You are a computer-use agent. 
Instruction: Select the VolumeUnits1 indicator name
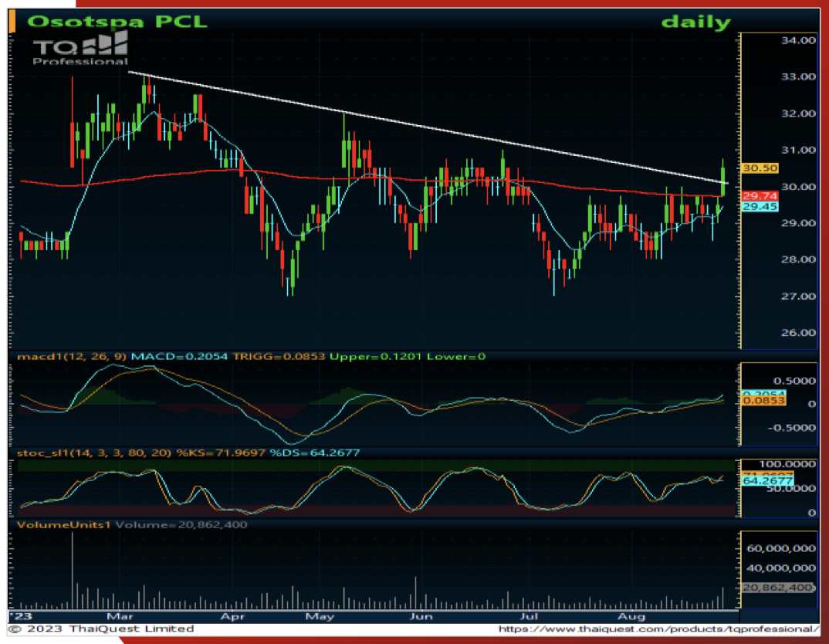[x=64, y=525]
